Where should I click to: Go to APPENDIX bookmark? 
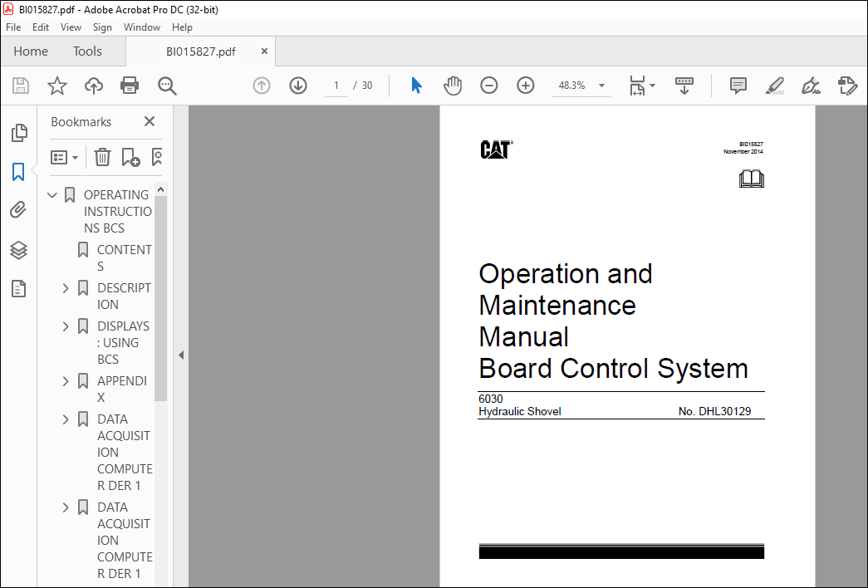pos(122,390)
